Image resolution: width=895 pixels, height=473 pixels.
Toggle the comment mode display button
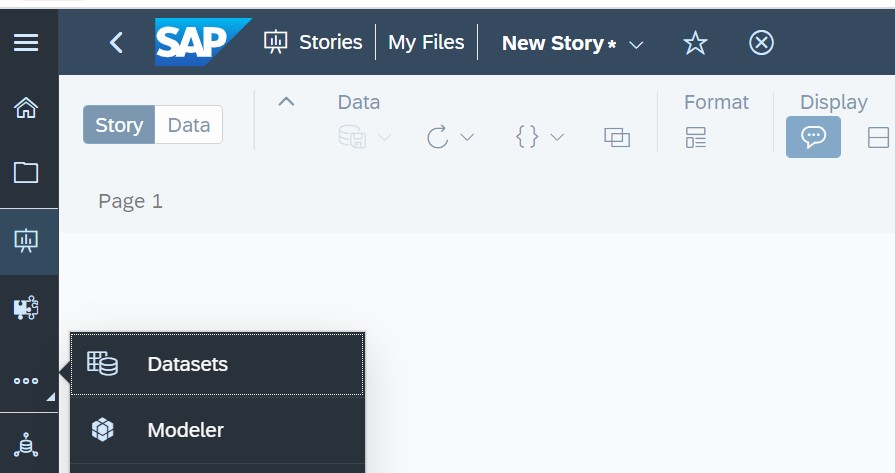(x=813, y=137)
